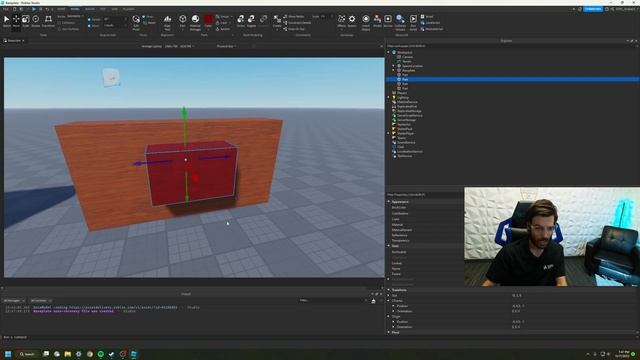Switch to the AVATAR ribbon tab
Viewport: 640px width, 360px height.
(x=90, y=9)
